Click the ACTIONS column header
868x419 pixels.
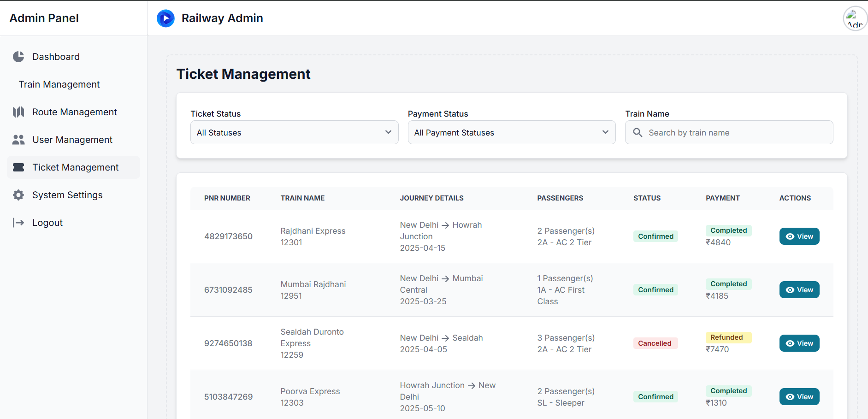(795, 198)
